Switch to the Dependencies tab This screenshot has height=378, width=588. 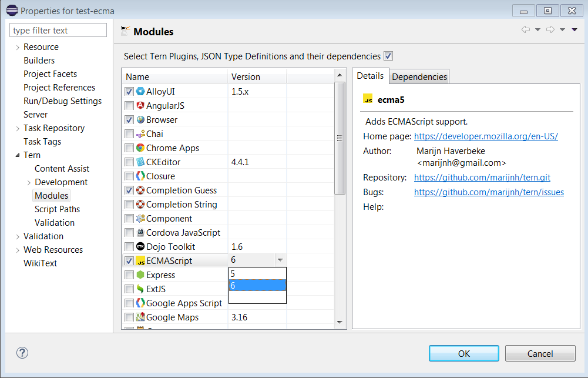(x=419, y=76)
